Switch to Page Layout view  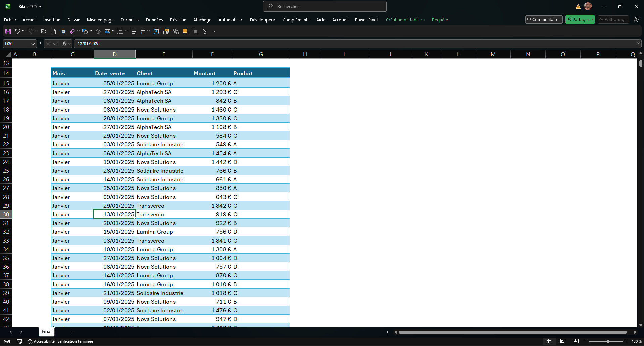[563, 341]
